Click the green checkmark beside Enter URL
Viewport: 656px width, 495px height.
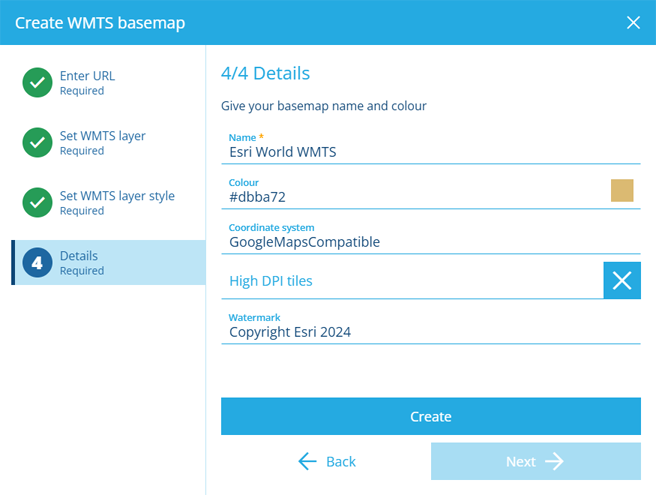click(37, 82)
